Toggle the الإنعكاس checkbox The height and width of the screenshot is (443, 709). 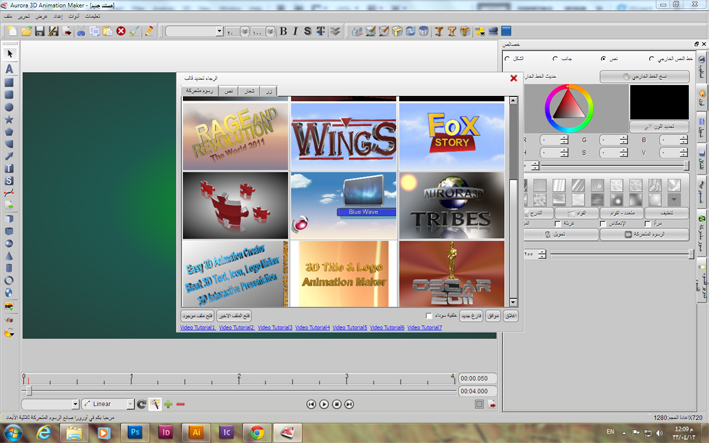(603, 224)
